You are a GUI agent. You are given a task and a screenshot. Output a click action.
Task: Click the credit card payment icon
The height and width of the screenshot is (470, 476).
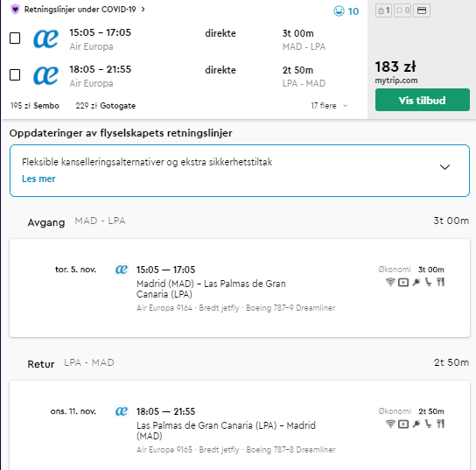coord(422,11)
